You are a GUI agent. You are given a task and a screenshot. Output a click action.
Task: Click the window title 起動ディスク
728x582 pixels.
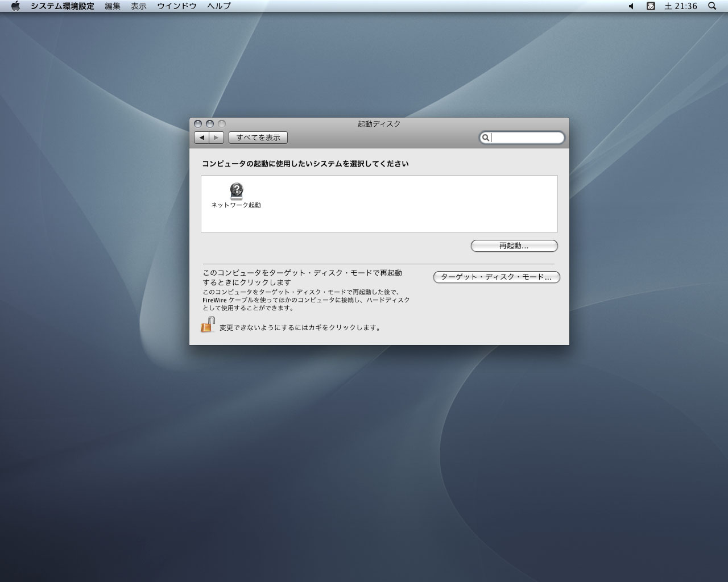coord(379,124)
